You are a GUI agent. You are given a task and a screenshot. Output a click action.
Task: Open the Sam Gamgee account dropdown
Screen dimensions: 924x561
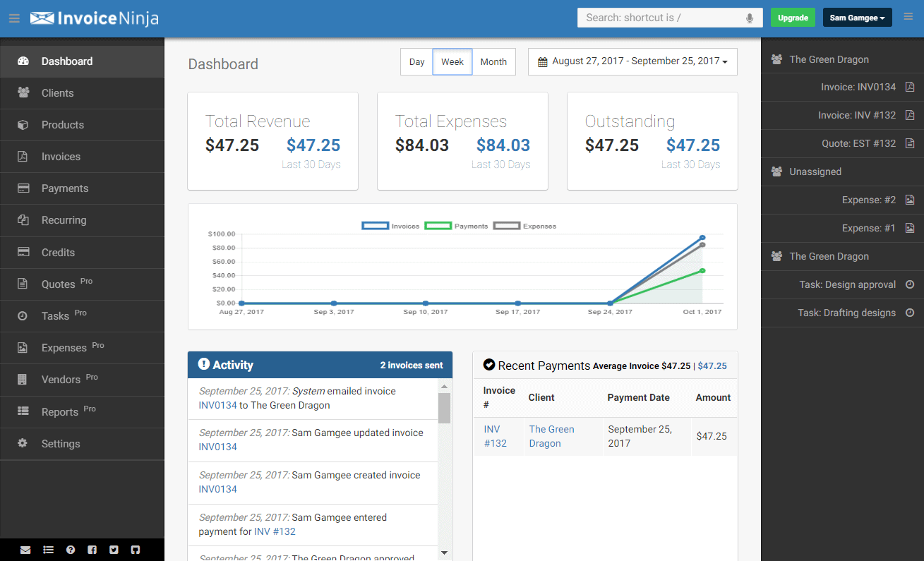coord(858,18)
